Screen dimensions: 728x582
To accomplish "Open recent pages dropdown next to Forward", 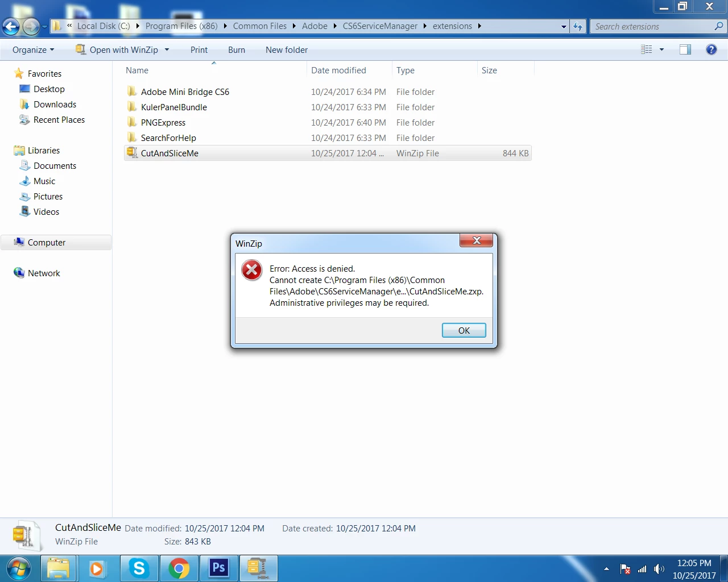I will [x=44, y=27].
